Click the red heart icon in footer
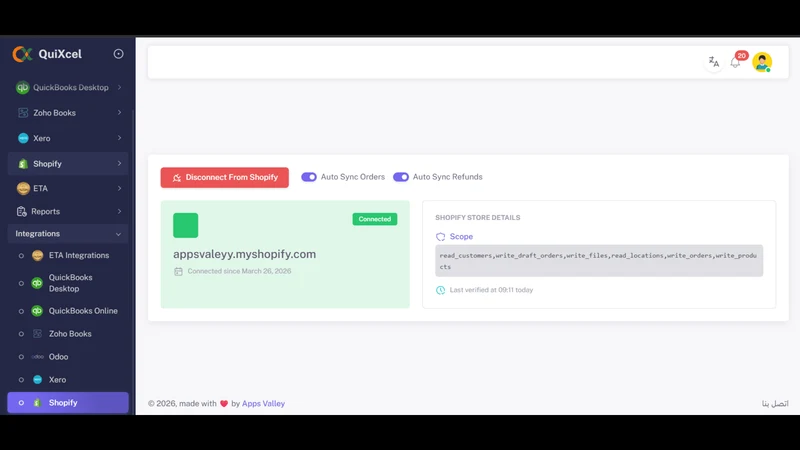800x450 pixels. (224, 404)
